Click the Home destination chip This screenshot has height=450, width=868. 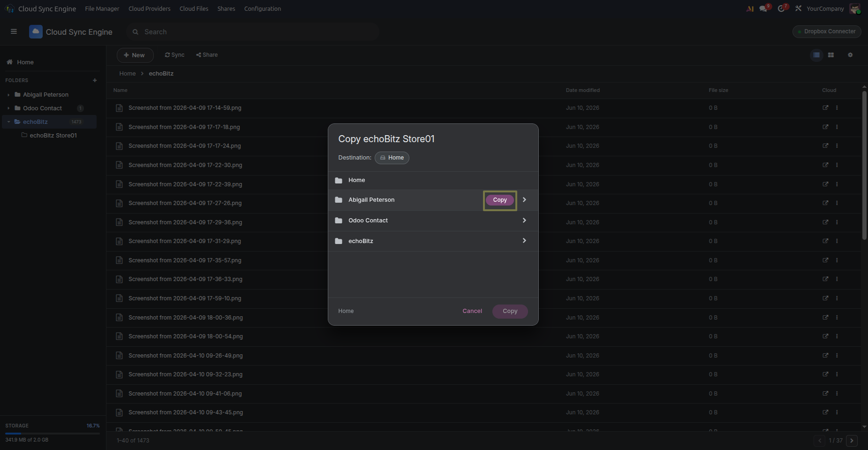[x=392, y=158]
